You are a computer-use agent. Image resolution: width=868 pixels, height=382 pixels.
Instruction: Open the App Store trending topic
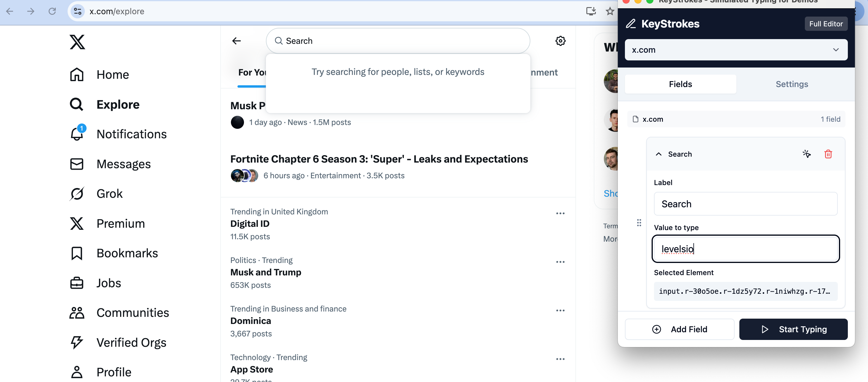click(x=251, y=369)
